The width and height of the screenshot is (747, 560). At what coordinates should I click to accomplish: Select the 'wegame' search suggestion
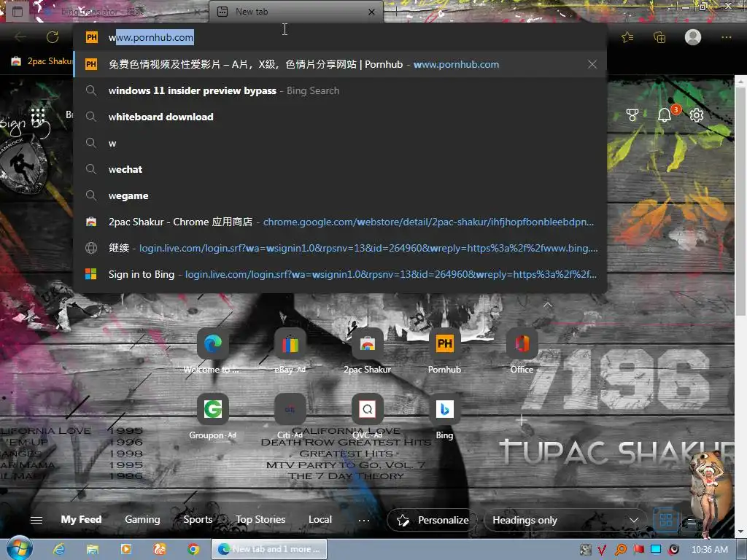click(340, 195)
